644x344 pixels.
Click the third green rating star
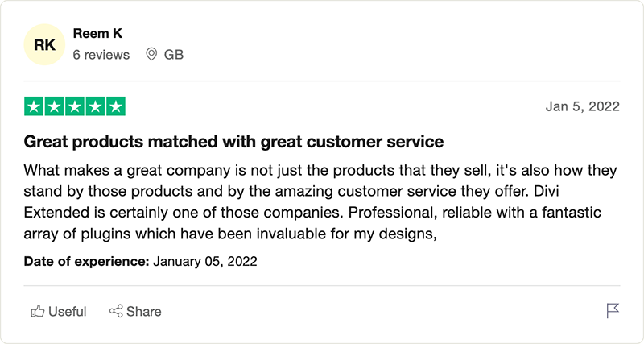75,106
